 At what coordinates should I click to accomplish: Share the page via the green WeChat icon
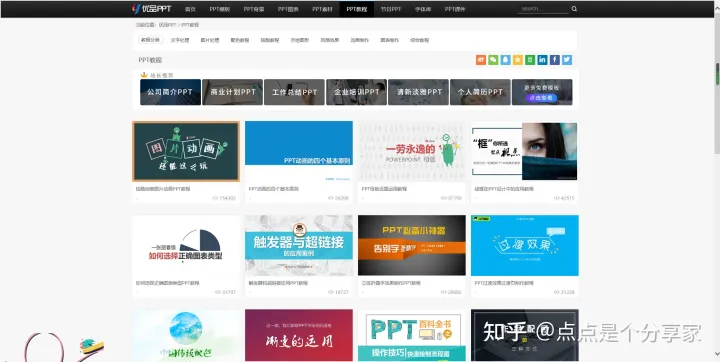[x=493, y=60]
